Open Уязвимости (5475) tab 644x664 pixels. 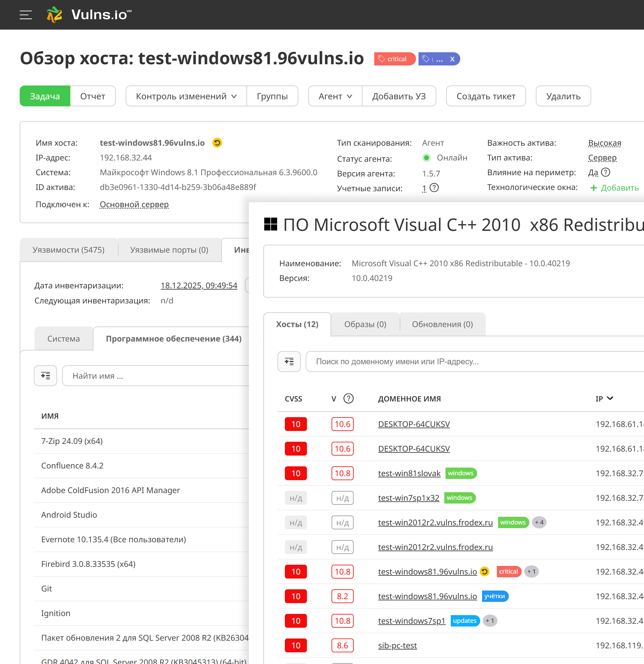coord(69,250)
